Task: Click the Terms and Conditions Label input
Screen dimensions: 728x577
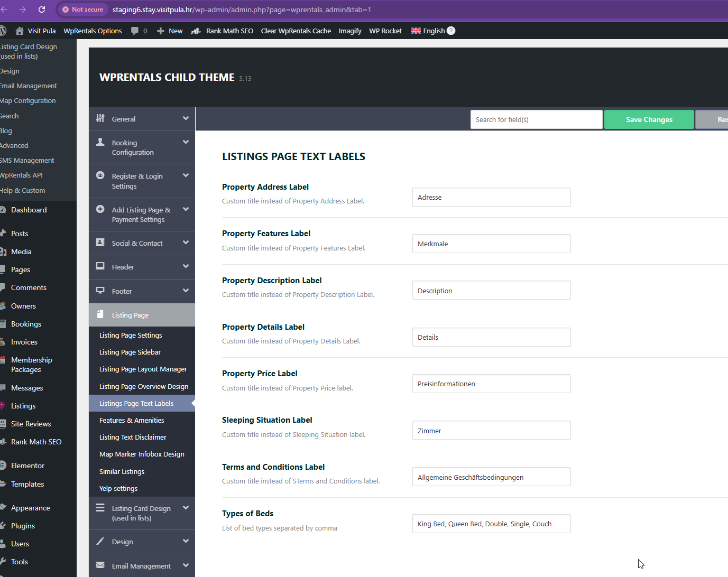Action: pyautogui.click(x=492, y=477)
